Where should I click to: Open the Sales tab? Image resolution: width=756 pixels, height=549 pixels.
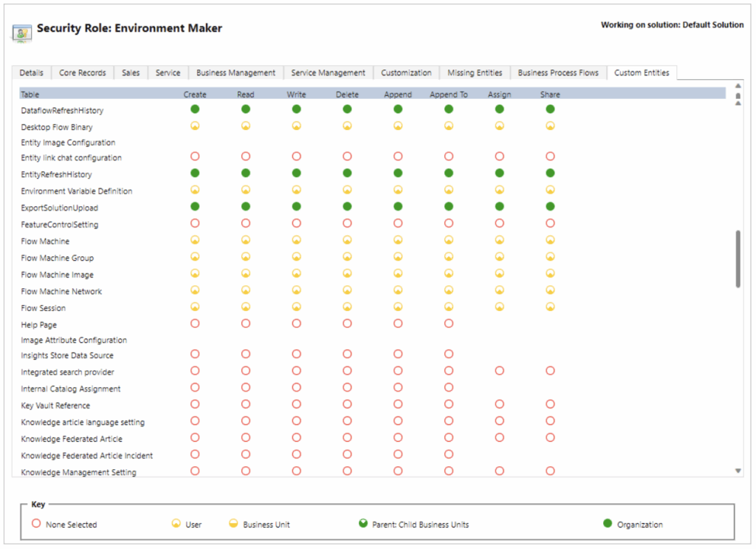pyautogui.click(x=131, y=73)
